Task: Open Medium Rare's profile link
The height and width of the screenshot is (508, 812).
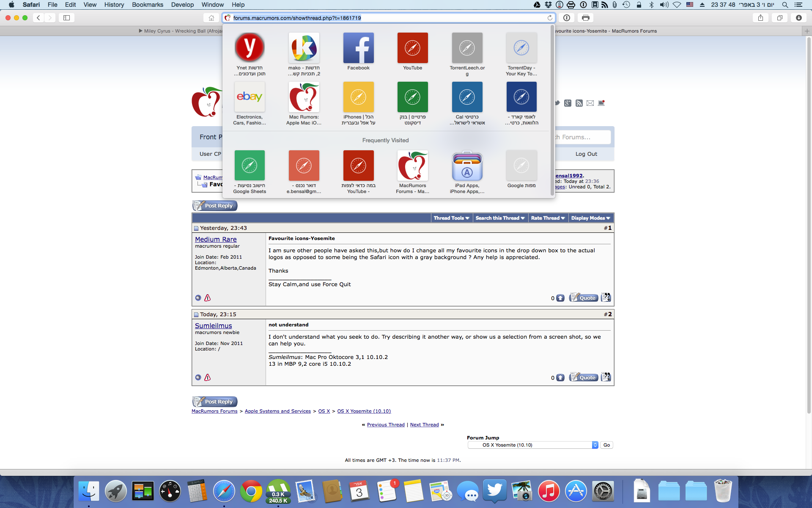Action: point(216,239)
